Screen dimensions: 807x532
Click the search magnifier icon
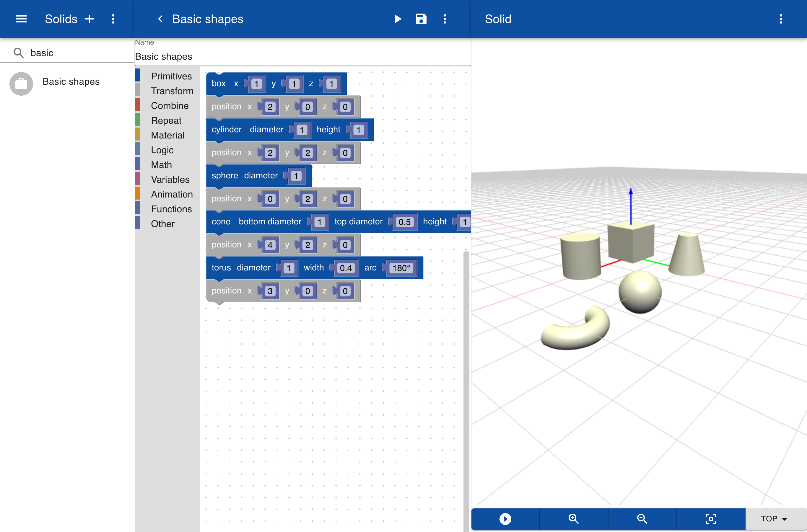[18, 53]
